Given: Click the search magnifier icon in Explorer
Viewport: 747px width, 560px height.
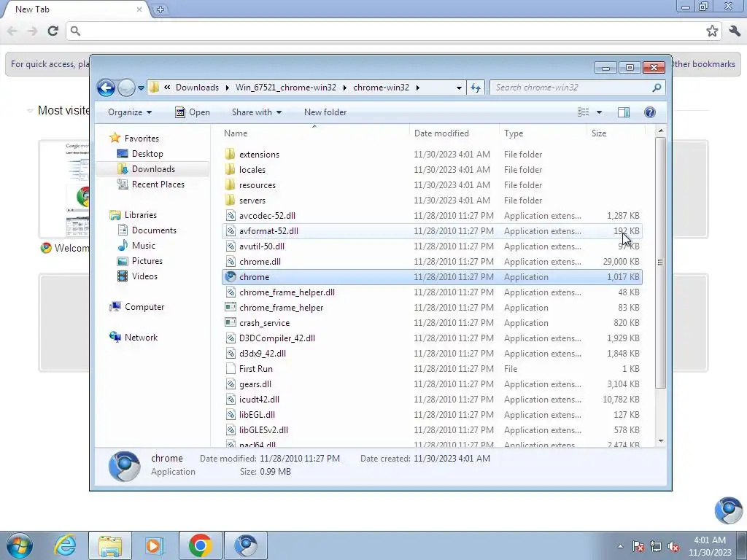Looking at the screenshot, I should (x=657, y=87).
